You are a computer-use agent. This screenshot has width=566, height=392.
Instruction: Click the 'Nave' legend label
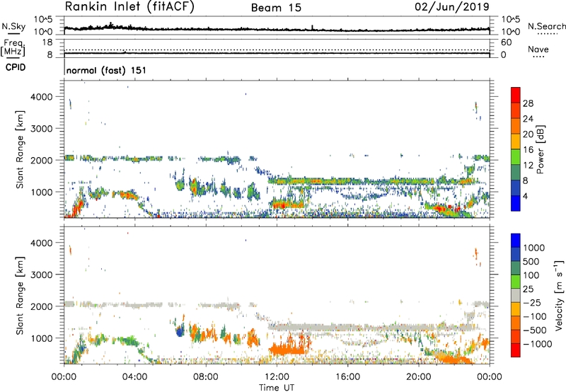[538, 49]
